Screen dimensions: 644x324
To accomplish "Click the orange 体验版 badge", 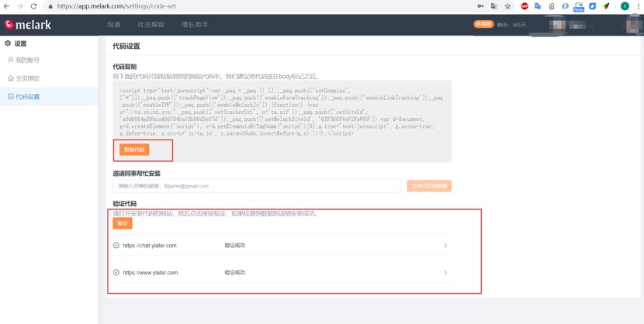I will point(483,24).
